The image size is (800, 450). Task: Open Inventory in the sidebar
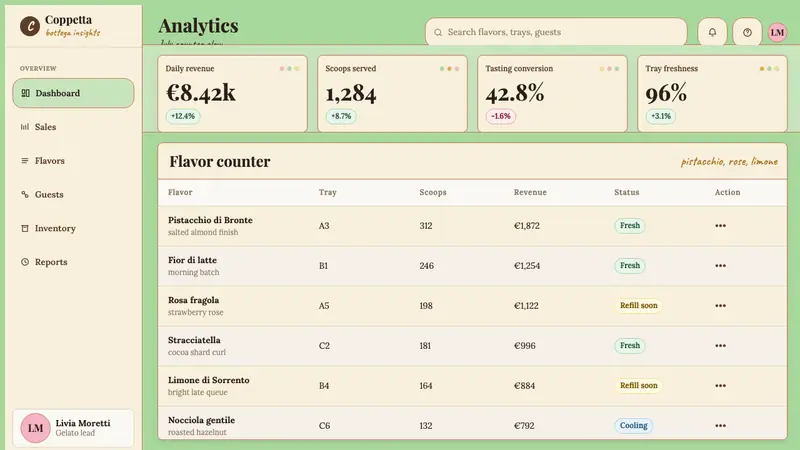[x=73, y=228]
